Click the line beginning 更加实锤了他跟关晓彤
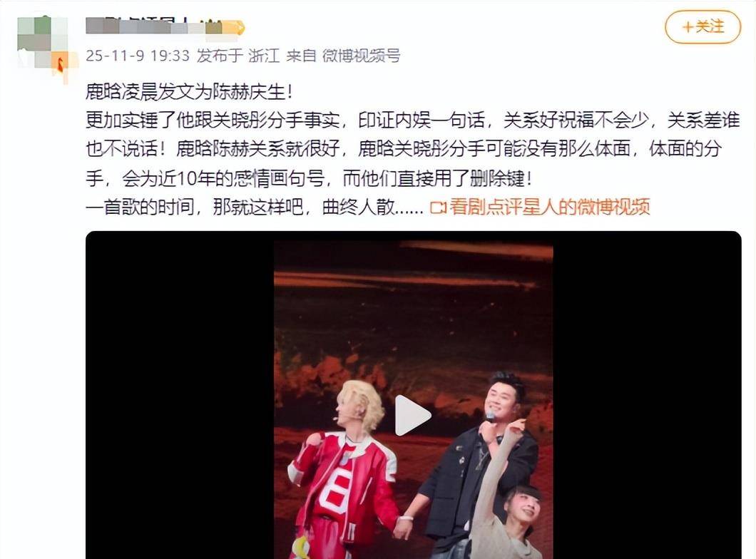This screenshot has width=756, height=559. pos(413,120)
